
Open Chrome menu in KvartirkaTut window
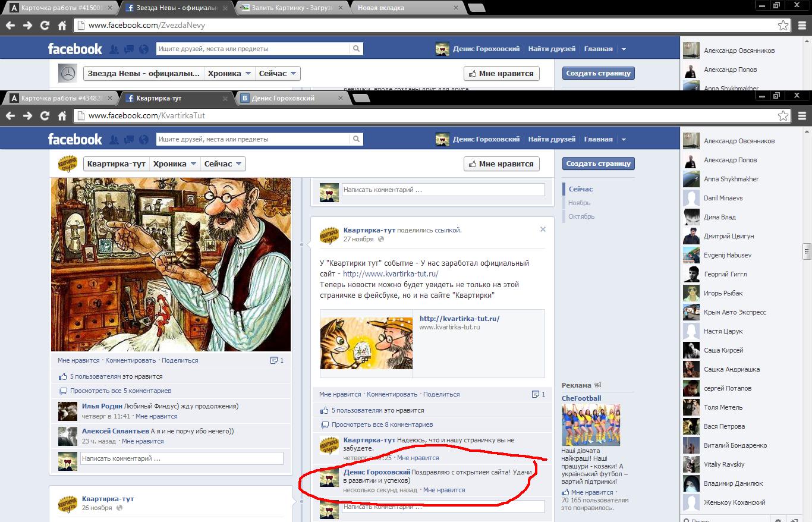tap(802, 116)
